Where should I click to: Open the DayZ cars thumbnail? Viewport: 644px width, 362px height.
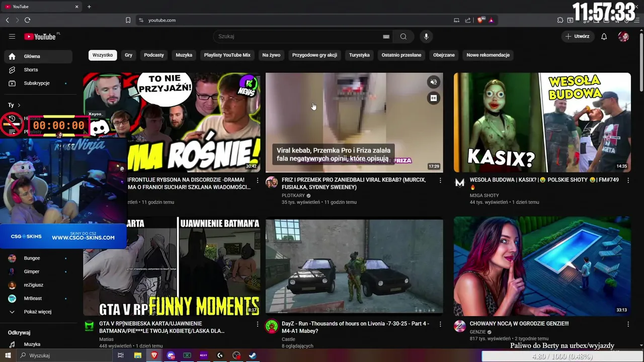point(354,266)
